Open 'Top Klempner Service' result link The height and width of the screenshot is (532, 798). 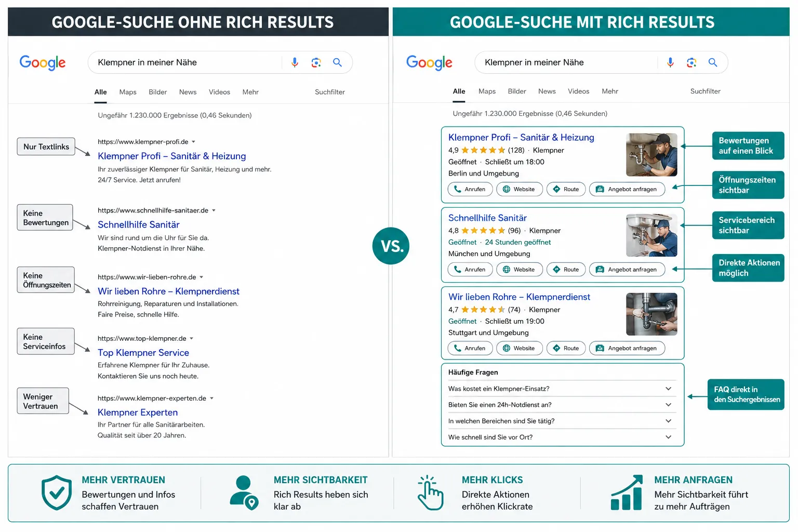point(143,353)
